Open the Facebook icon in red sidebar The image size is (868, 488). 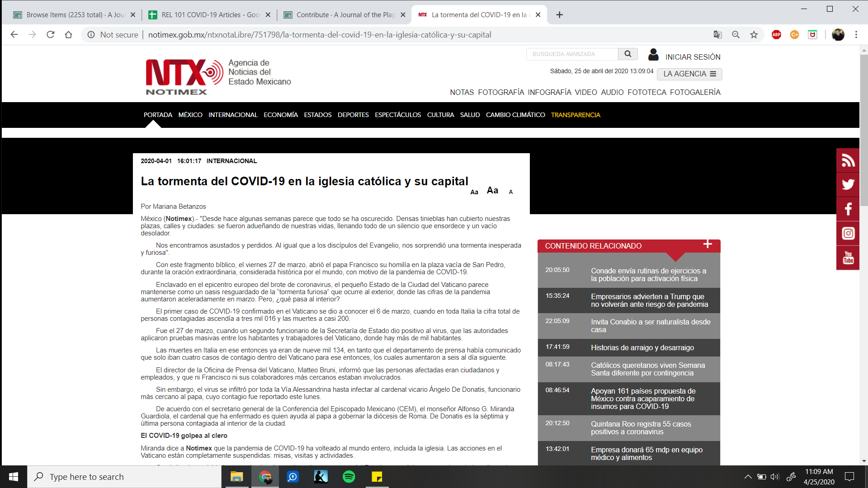[848, 209]
